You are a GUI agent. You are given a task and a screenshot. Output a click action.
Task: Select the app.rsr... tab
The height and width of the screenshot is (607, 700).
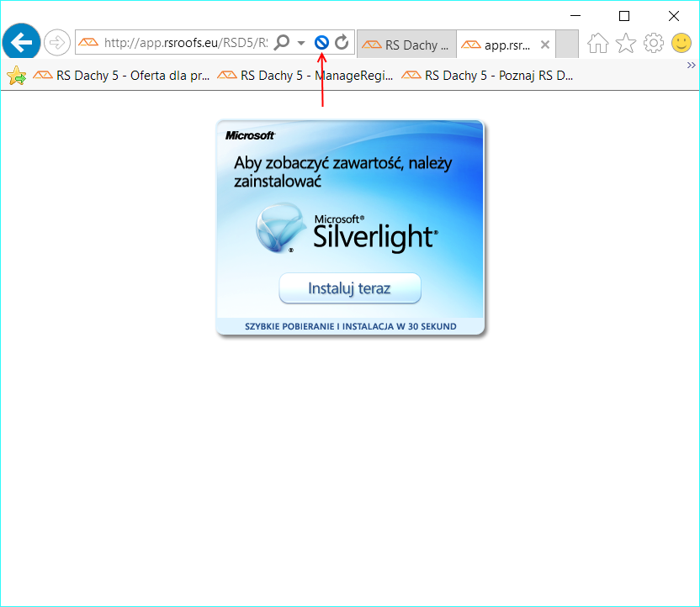(498, 45)
